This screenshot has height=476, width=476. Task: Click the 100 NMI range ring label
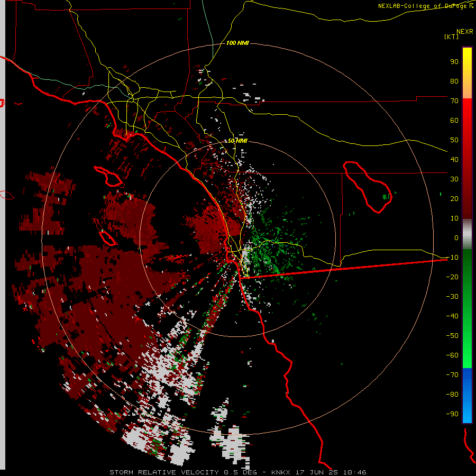237,43
